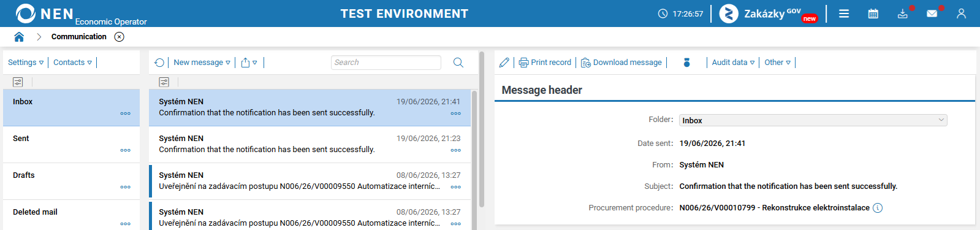Click procurement procedure info icon
The height and width of the screenshot is (230, 980).
point(878,208)
